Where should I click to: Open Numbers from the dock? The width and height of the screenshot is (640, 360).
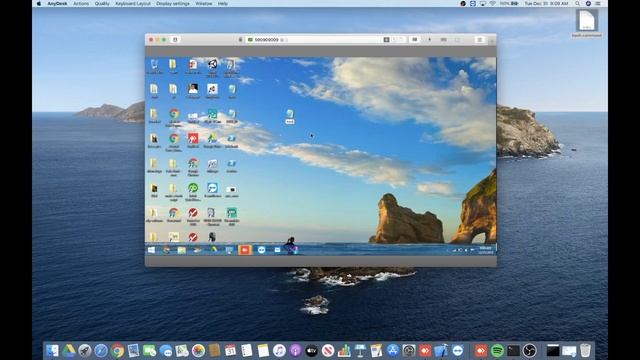pos(344,351)
